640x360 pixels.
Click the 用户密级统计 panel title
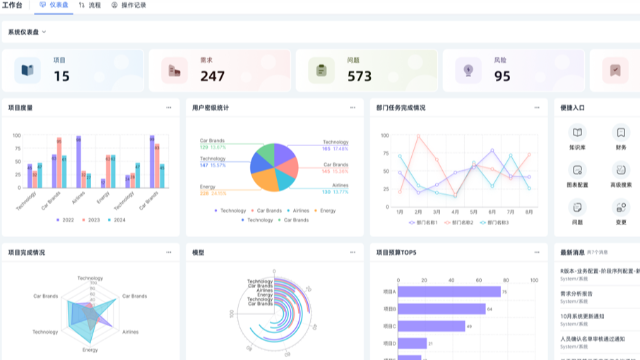211,108
